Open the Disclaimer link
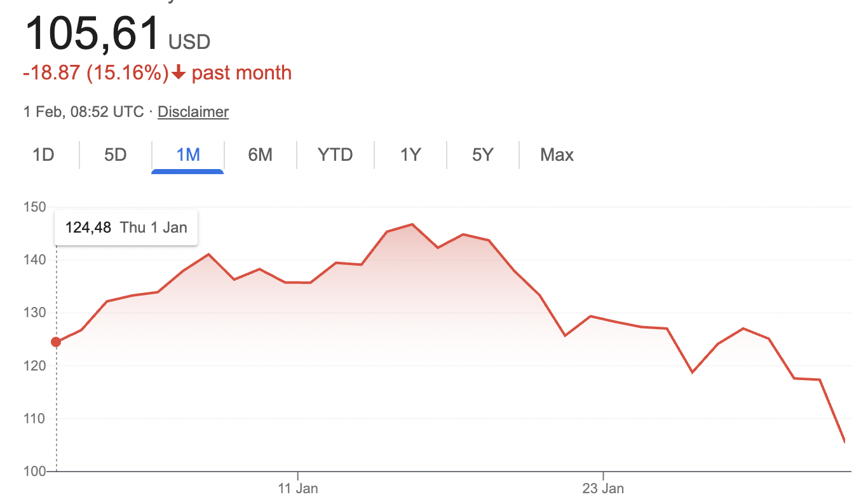The width and height of the screenshot is (868, 497). [x=193, y=112]
